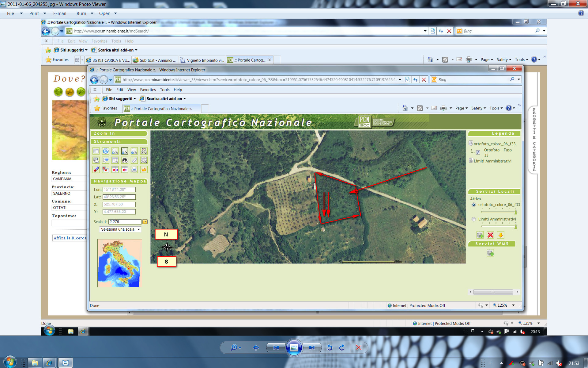Screen dimensions: 588x368
Task: Select ortofoto_colore_06_f33 radio button under Attivo
Action: [474, 205]
